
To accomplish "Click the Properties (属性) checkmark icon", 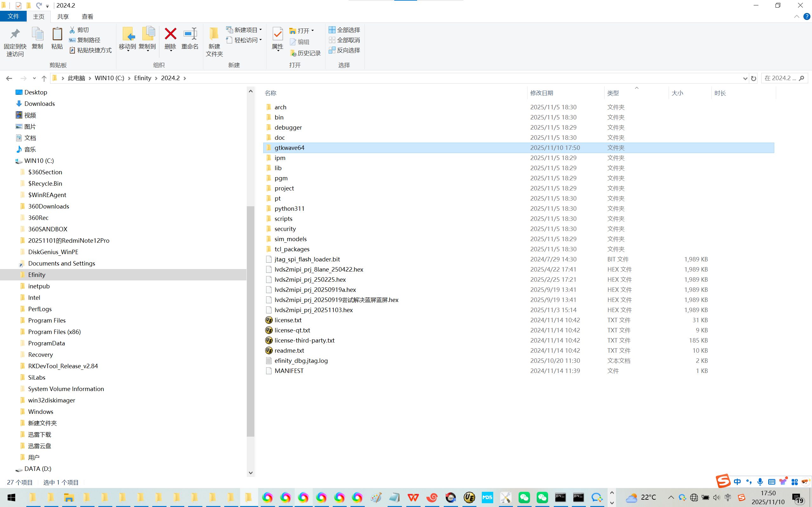I will click(278, 34).
